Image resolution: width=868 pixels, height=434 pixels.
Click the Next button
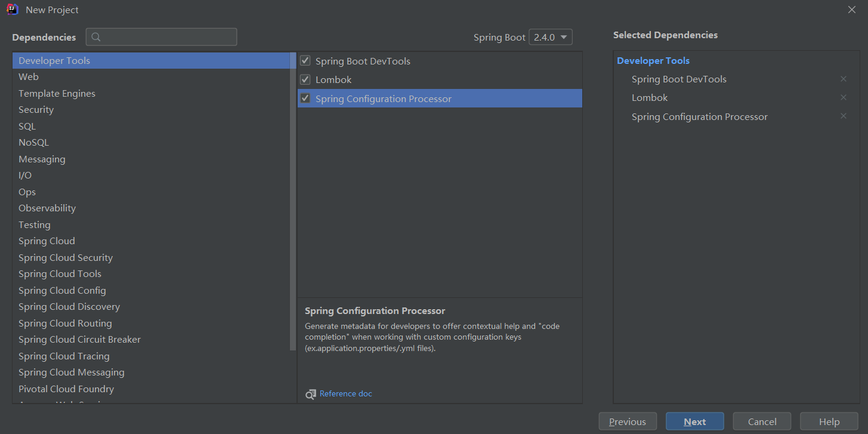coord(695,421)
